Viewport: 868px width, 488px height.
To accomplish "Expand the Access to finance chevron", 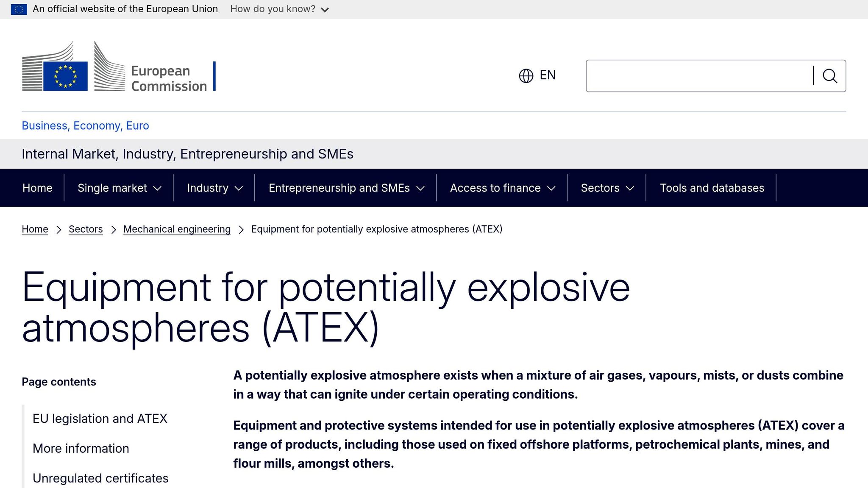I will (551, 189).
